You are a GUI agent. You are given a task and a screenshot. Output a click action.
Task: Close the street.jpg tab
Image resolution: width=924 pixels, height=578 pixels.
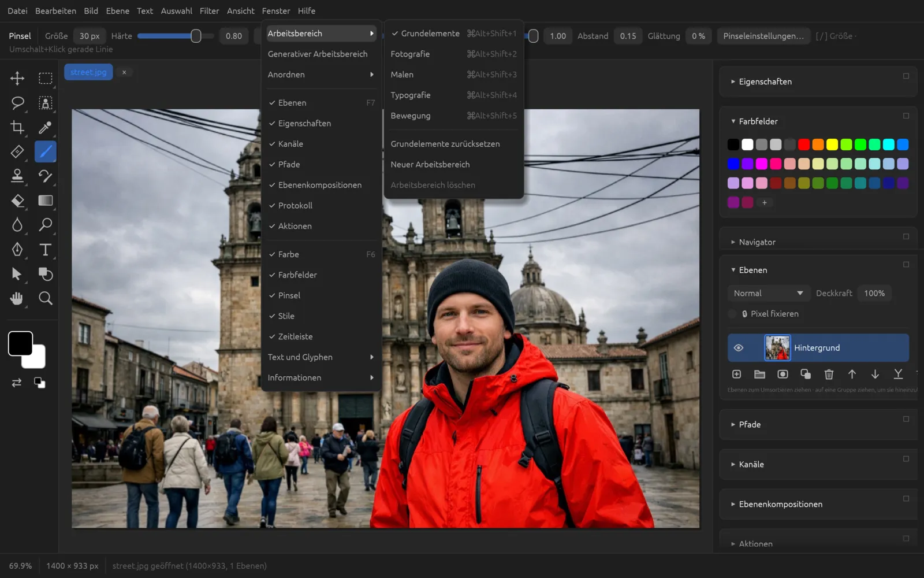coord(124,72)
